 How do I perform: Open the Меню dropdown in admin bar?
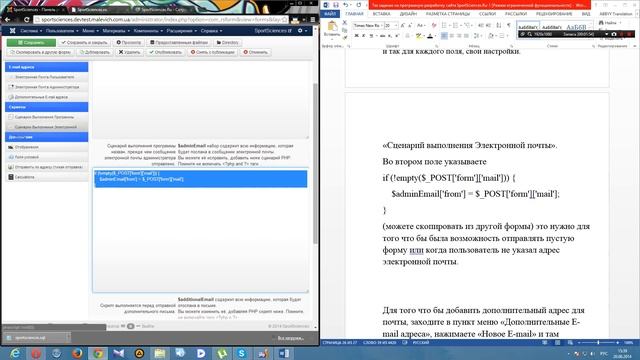coord(90,31)
